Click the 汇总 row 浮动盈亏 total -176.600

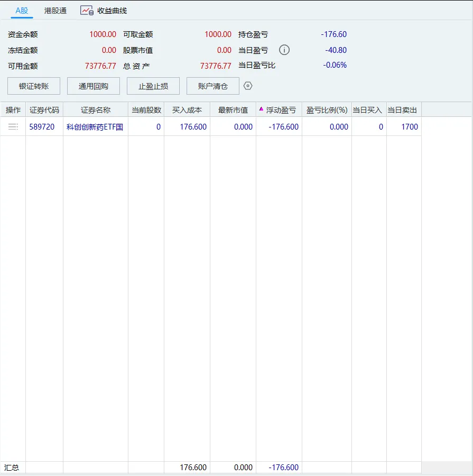(284, 468)
